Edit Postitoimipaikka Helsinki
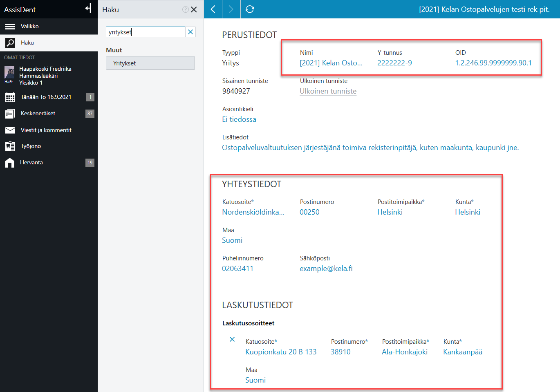 pyautogui.click(x=390, y=212)
